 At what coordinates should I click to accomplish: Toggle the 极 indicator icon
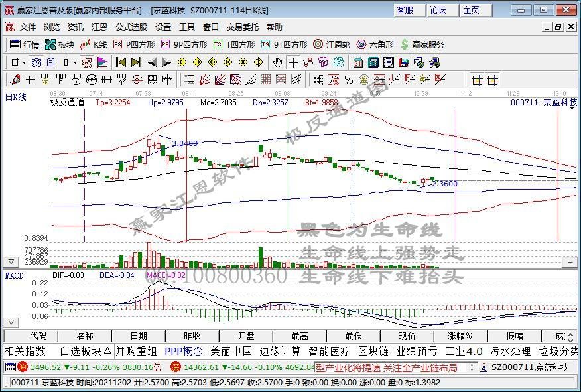pyautogui.click(x=87, y=62)
